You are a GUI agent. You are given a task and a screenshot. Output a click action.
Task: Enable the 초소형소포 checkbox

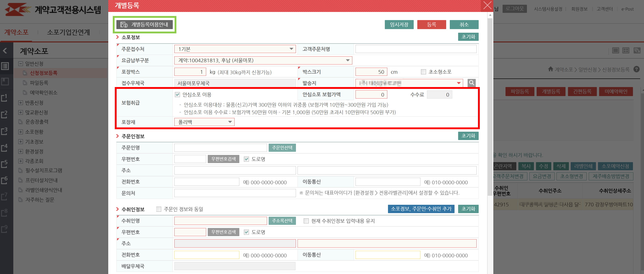(x=423, y=72)
